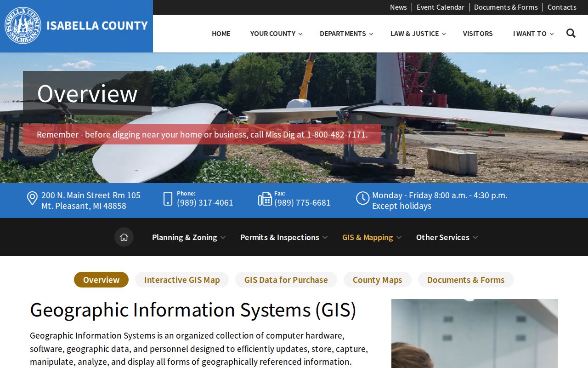Open Law & Justice menu item

(415, 34)
